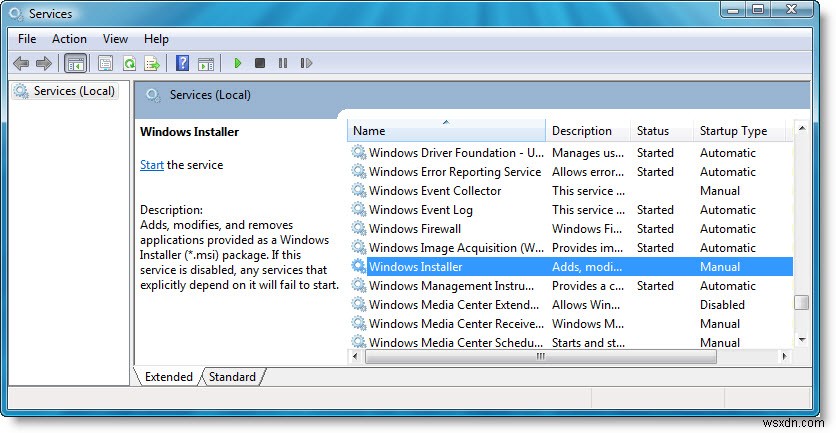
Task: Select Windows Image Acquisition service name
Action: click(456, 248)
